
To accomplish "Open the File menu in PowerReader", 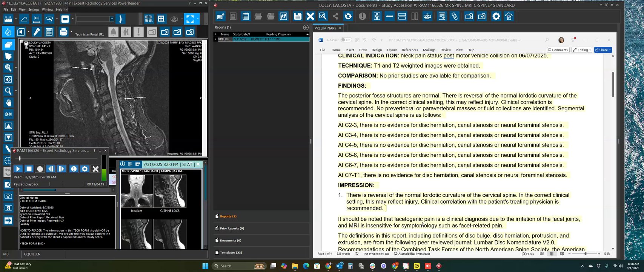I will 6,9.
